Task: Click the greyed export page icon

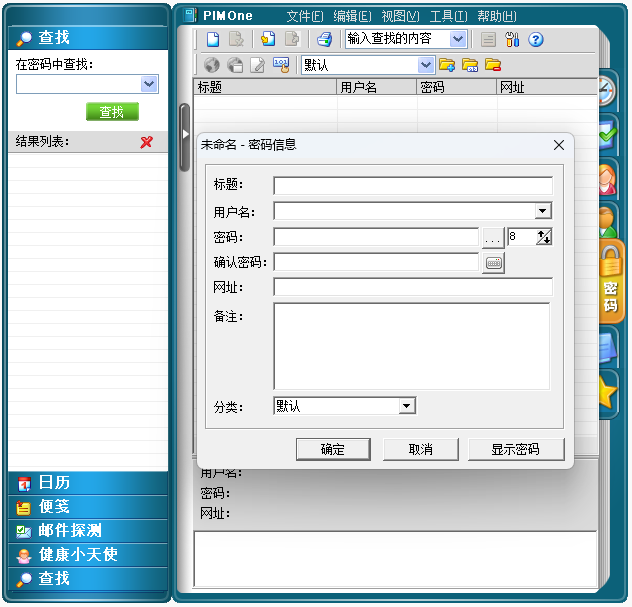Action: coord(292,39)
